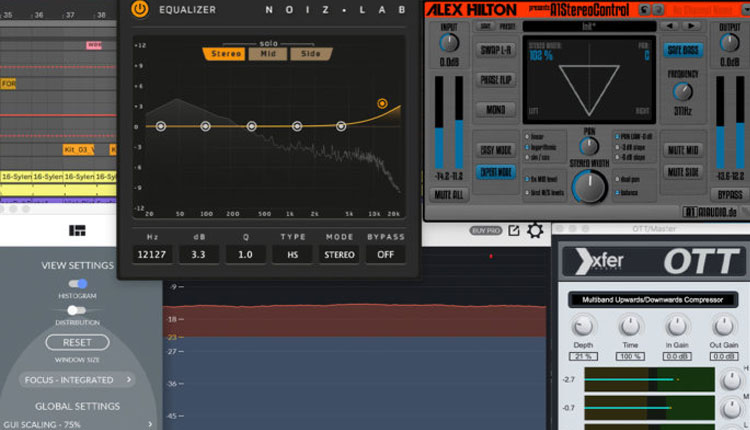The width and height of the screenshot is (750, 430).
Task: Open the EQ filter TYPE field showing HS
Action: pos(292,254)
